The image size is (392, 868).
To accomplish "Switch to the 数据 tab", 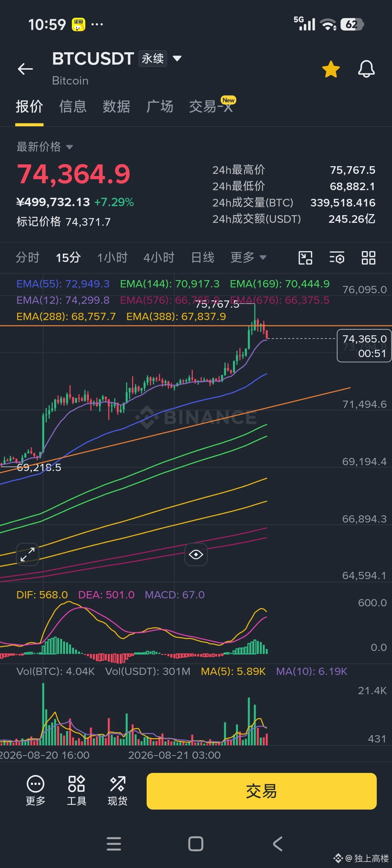I will point(117,107).
